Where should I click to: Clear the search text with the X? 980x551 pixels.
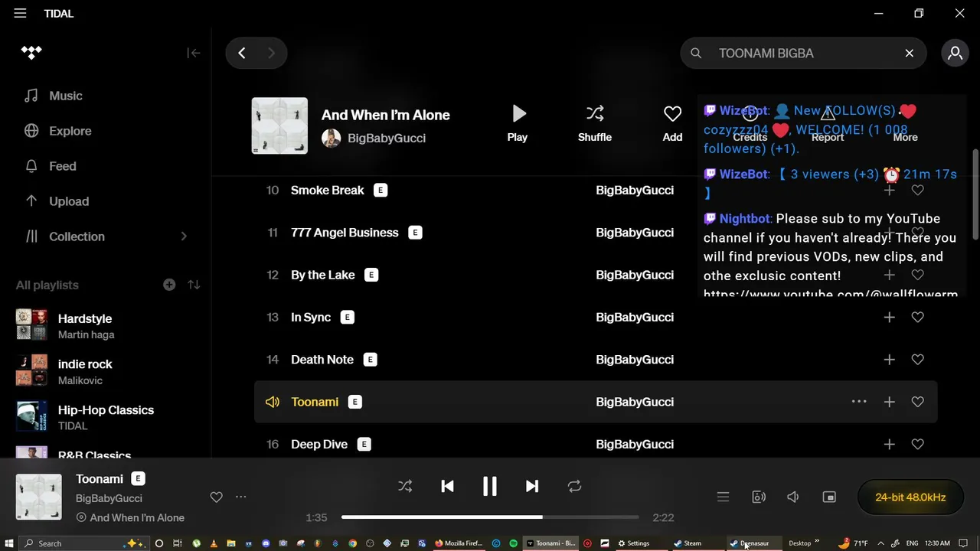(910, 53)
